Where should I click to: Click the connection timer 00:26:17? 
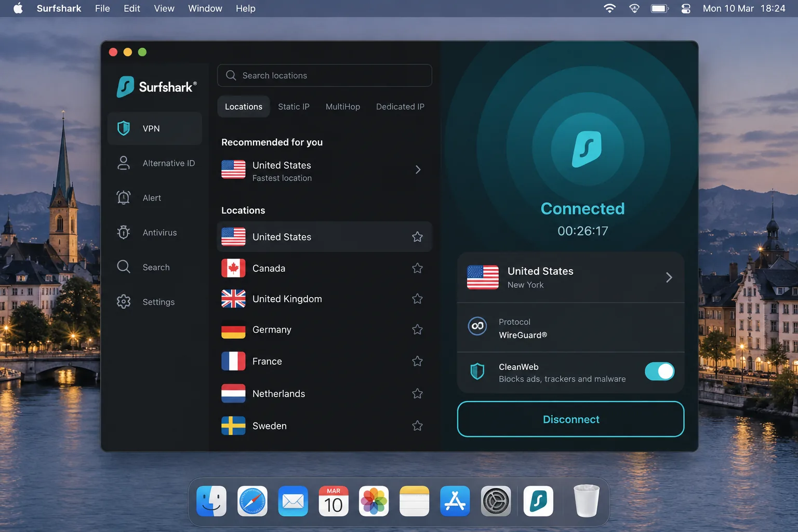pyautogui.click(x=583, y=231)
